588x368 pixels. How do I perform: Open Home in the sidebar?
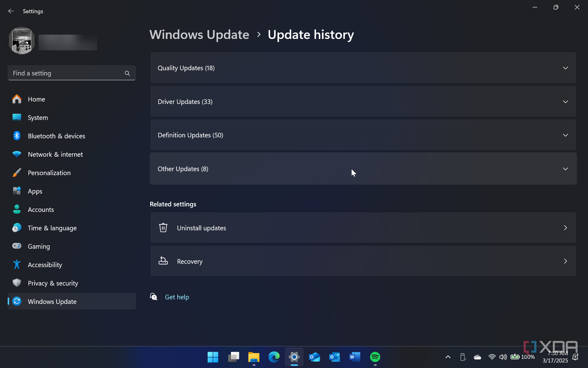[x=72, y=99]
